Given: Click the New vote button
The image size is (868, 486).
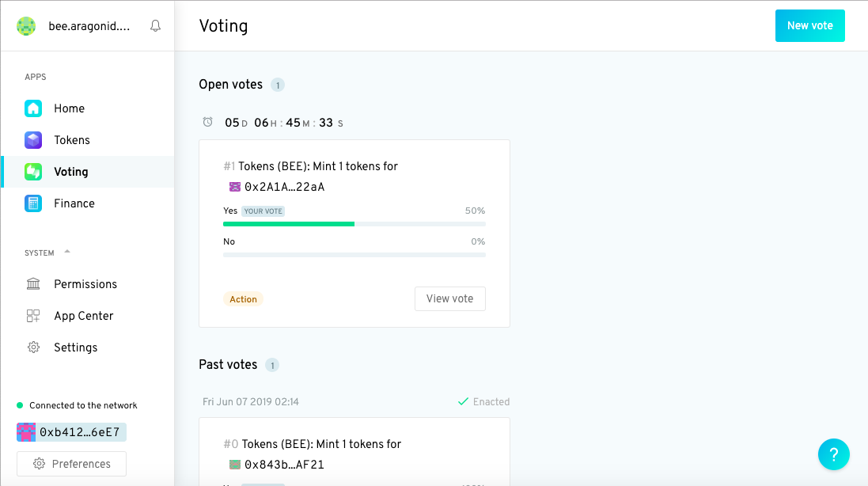Looking at the screenshot, I should pos(810,25).
